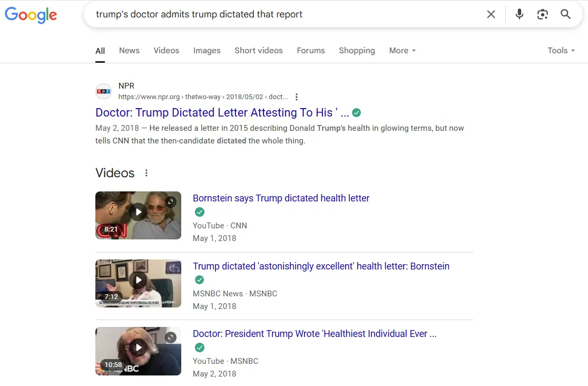The width and height of the screenshot is (588, 386).
Task: Click the Videos section heading
Action: click(x=115, y=173)
